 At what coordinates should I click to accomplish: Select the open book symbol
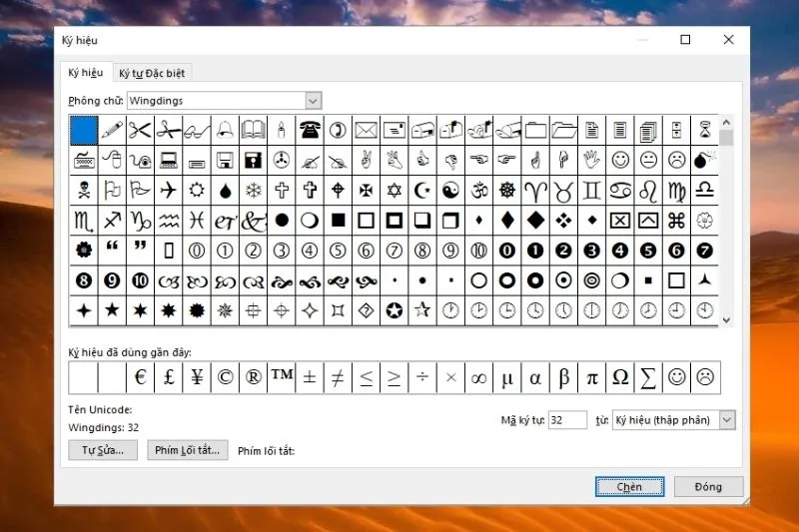[254, 131]
